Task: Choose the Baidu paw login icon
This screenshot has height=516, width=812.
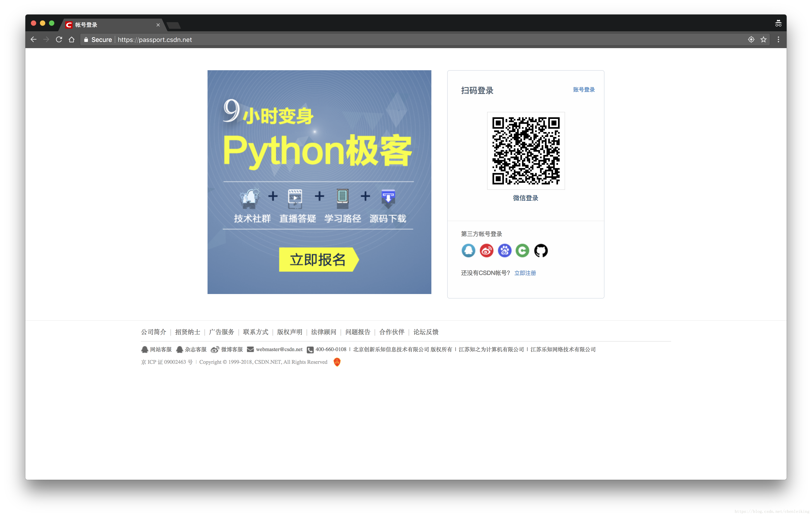Action: [x=505, y=251]
